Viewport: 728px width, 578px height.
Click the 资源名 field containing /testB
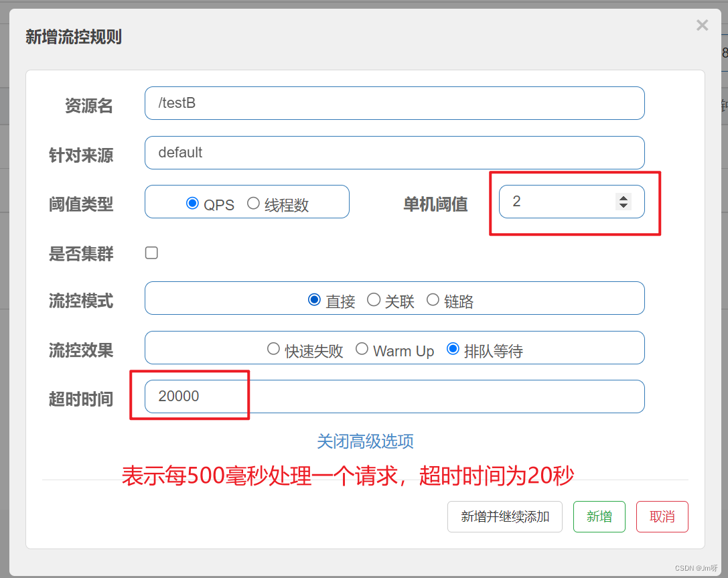(x=395, y=103)
